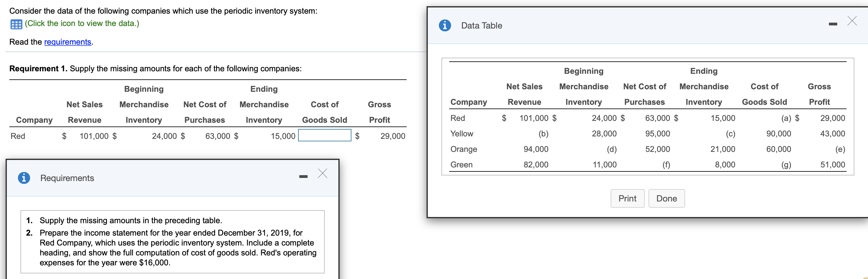Viewport: 868px width, 279px height.
Task: Click the 'Requirement 1.' heading text
Action: 38,69
